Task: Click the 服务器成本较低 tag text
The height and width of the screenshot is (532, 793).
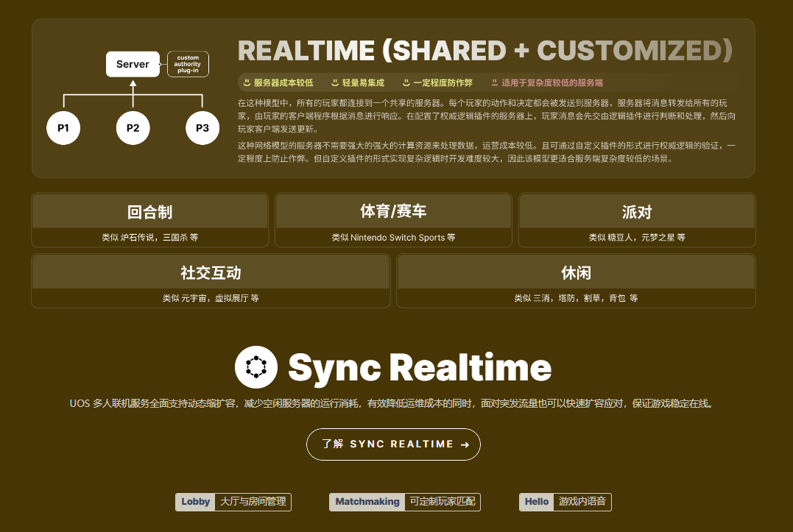Action: pyautogui.click(x=283, y=82)
